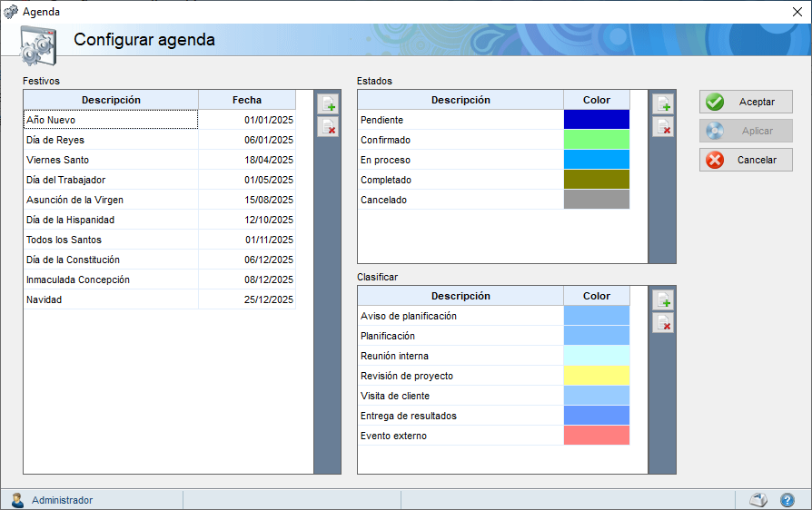Select the Completado state description

(460, 180)
